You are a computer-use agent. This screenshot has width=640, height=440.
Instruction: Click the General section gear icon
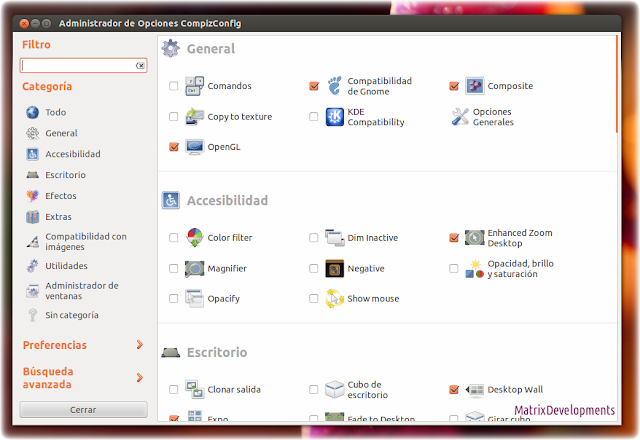171,48
